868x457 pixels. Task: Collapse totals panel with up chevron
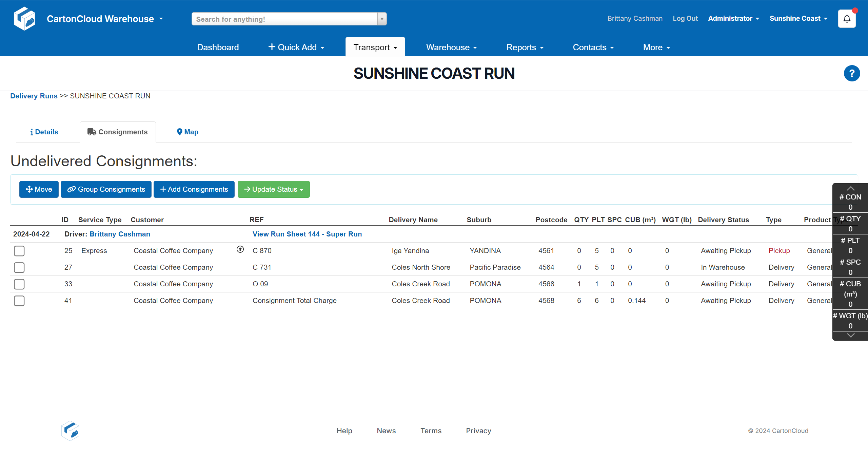click(x=850, y=188)
